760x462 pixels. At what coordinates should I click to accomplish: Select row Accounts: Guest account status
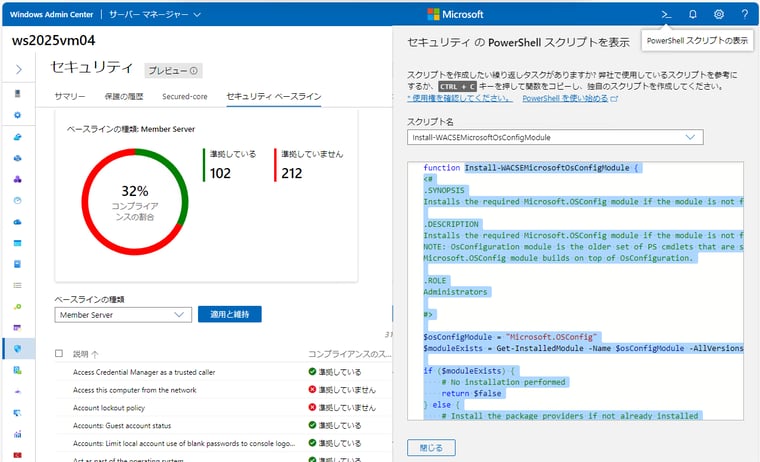223,425
